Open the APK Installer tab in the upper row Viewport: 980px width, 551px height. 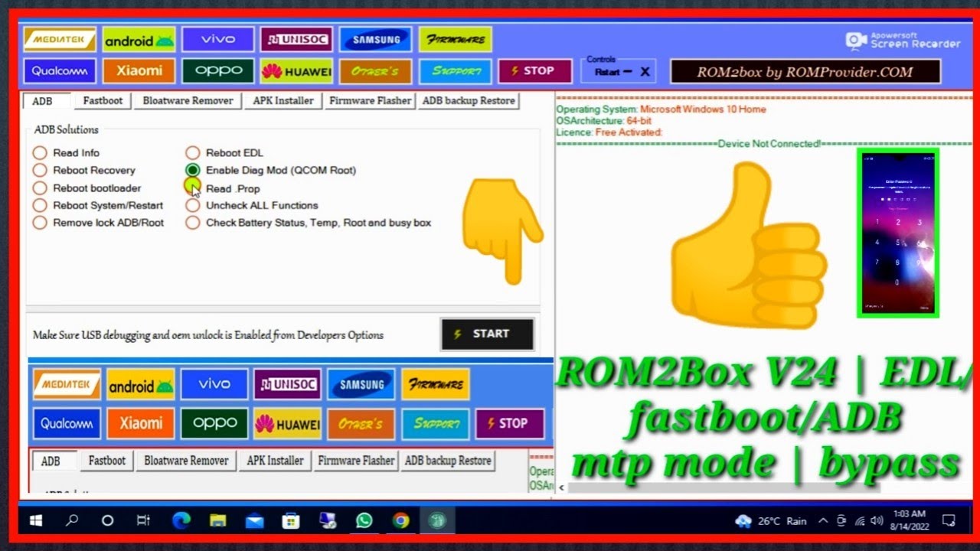click(283, 100)
